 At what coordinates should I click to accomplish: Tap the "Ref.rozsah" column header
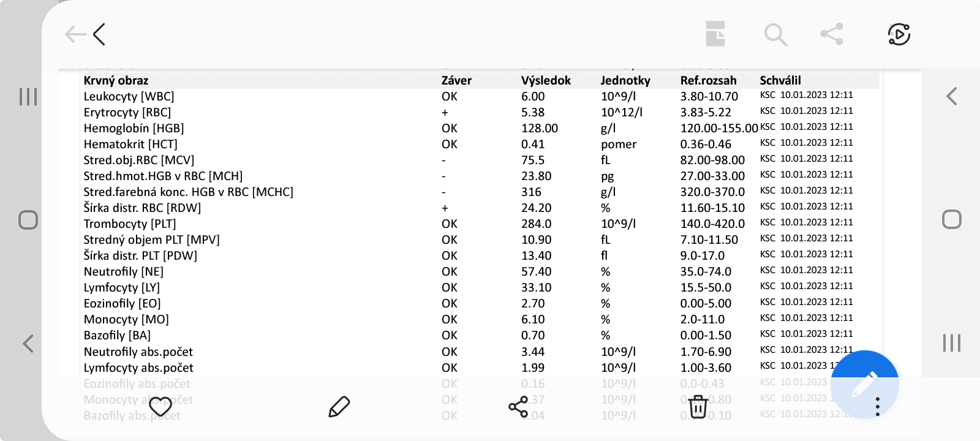pyautogui.click(x=708, y=80)
